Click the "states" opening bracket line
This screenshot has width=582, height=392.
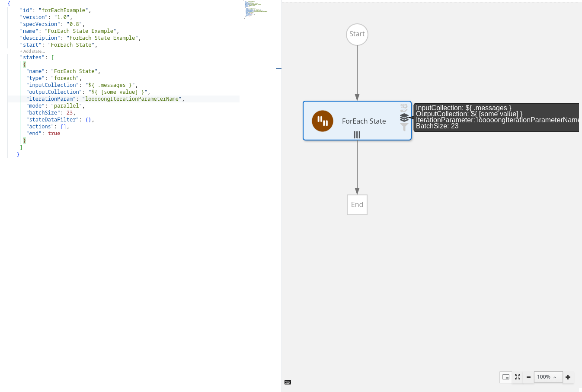tap(37, 57)
